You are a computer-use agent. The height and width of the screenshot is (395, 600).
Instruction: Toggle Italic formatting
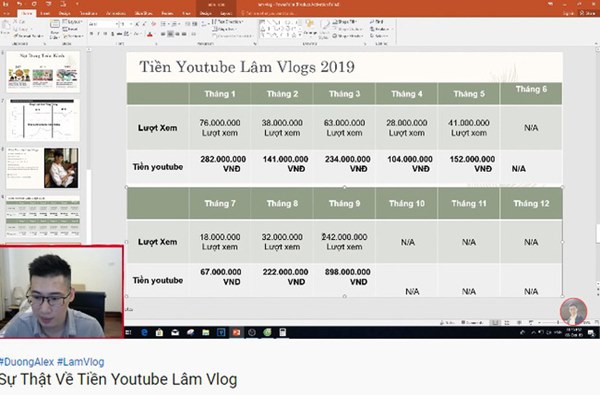98,34
